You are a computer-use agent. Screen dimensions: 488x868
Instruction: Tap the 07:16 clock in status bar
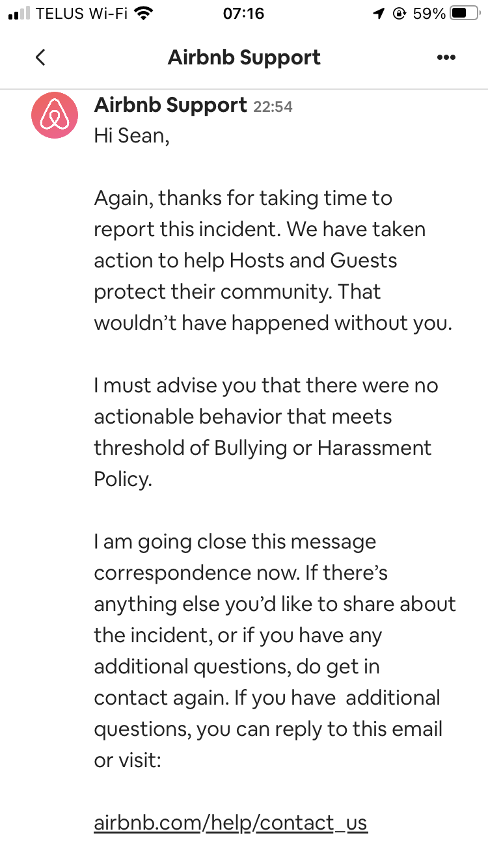click(x=243, y=14)
